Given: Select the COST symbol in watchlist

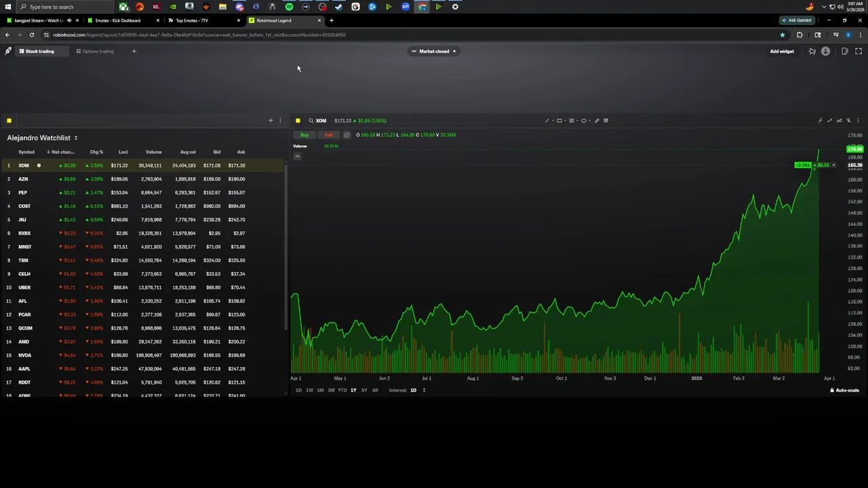Looking at the screenshot, I should point(24,206).
